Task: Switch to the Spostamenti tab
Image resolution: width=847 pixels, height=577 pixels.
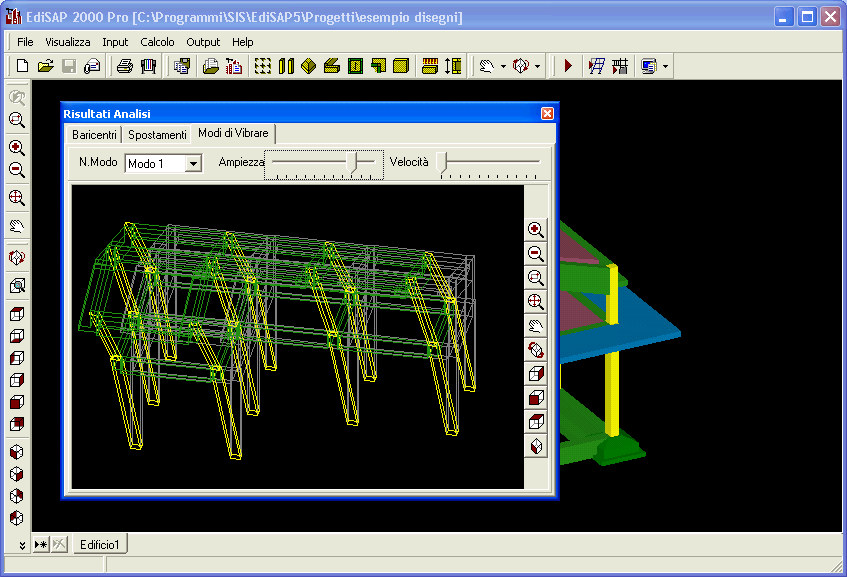Action: pos(157,134)
